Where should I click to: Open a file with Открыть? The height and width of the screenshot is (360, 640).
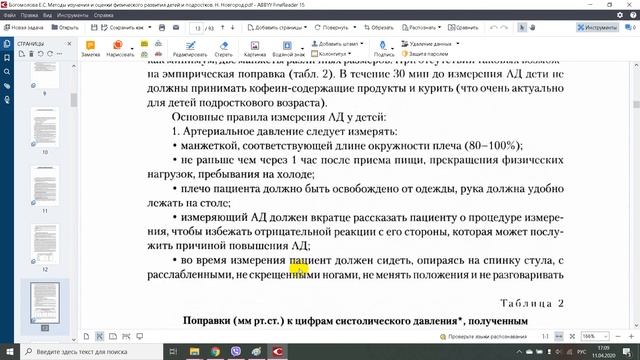click(x=65, y=27)
